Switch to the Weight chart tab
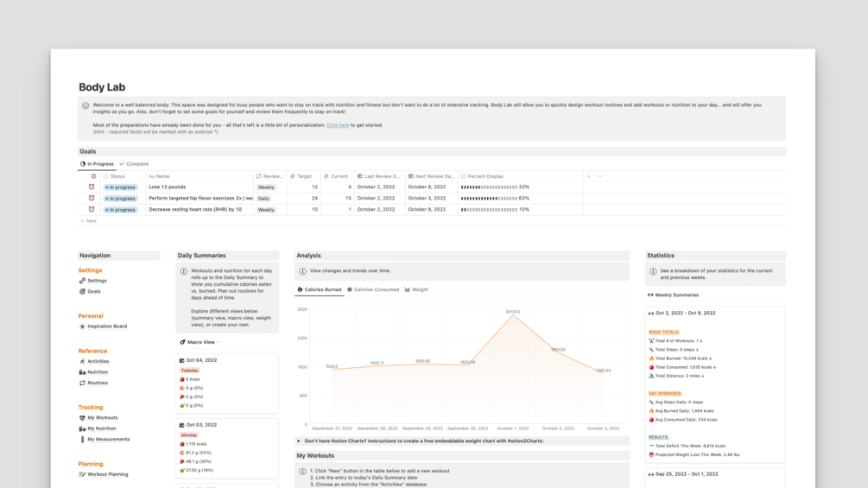 point(416,289)
